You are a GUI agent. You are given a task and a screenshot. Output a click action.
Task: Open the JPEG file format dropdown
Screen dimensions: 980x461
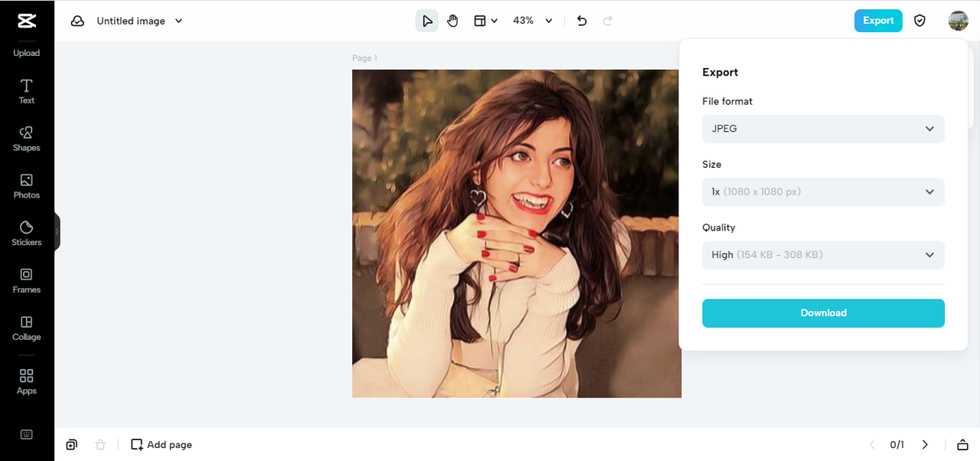(823, 129)
